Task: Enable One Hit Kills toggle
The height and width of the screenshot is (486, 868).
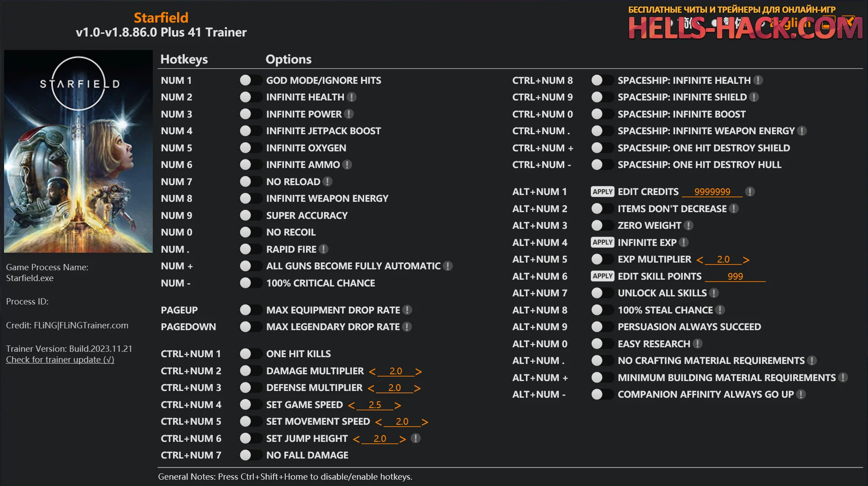Action: 251,354
